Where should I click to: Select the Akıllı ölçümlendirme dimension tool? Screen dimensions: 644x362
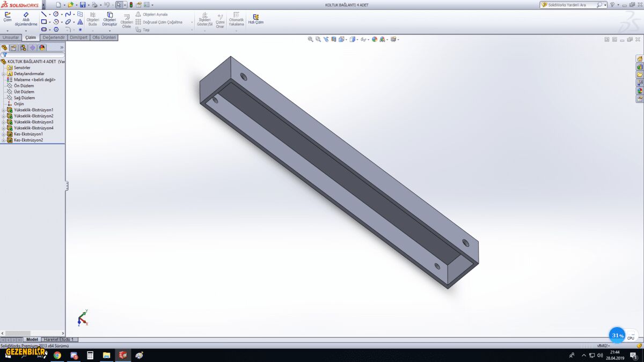tap(26, 19)
